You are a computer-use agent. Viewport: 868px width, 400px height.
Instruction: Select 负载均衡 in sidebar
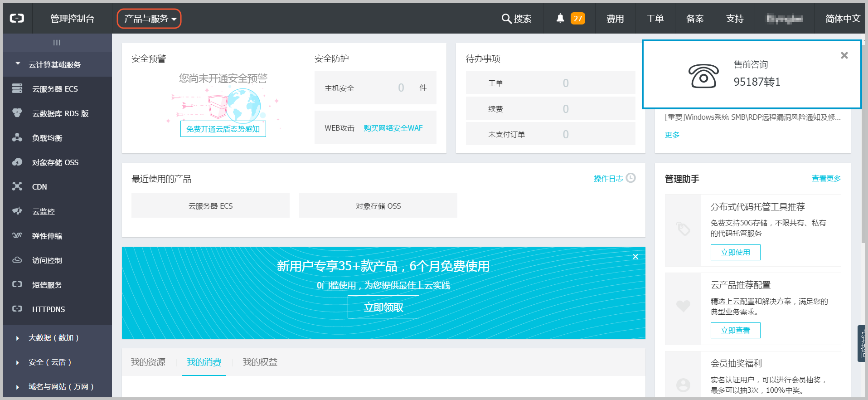coord(47,138)
